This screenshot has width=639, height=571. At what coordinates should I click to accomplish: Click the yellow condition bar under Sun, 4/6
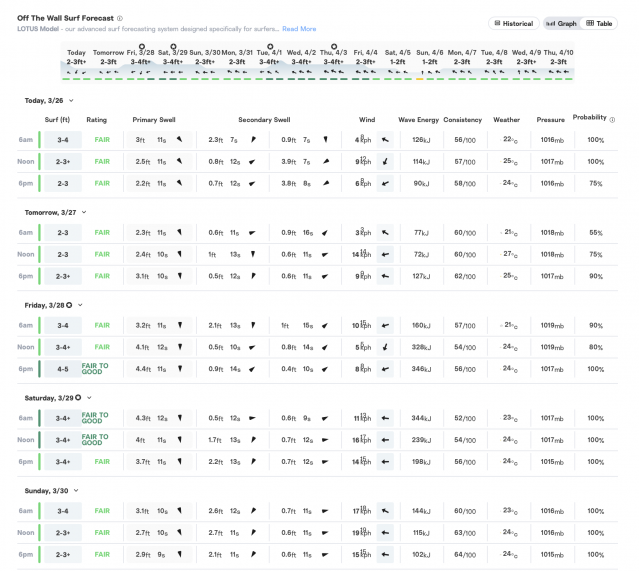(x=419, y=79)
